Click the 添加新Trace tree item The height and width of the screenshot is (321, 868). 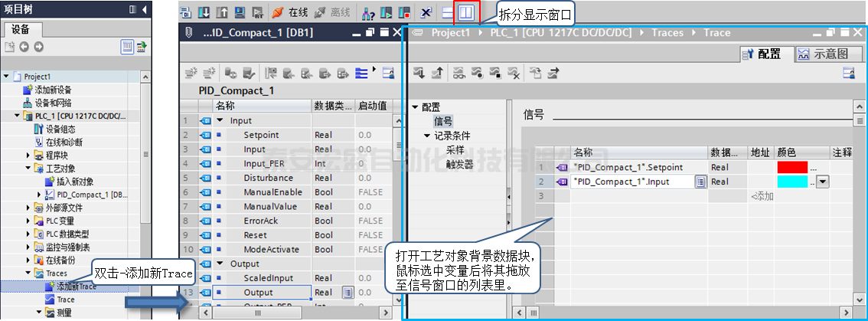(x=76, y=287)
